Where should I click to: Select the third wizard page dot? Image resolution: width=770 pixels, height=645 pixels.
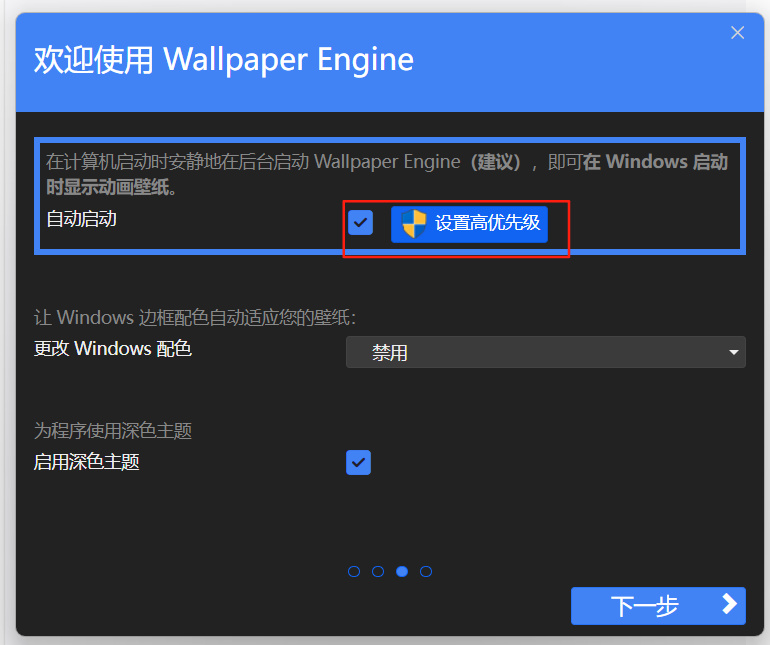click(x=402, y=571)
